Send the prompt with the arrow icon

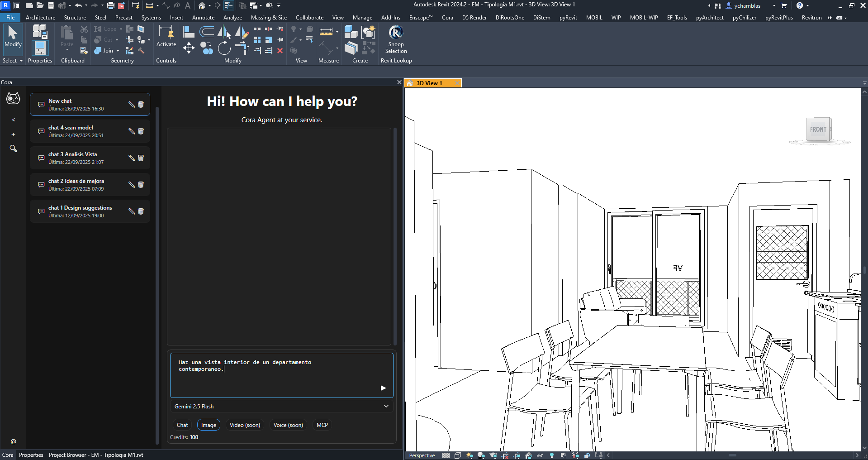(x=383, y=388)
